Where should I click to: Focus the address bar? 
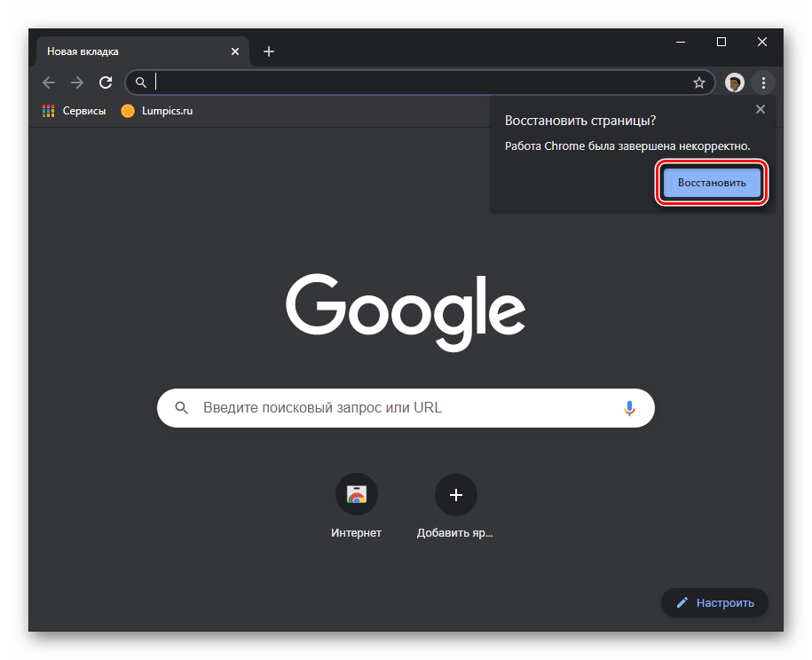417,82
